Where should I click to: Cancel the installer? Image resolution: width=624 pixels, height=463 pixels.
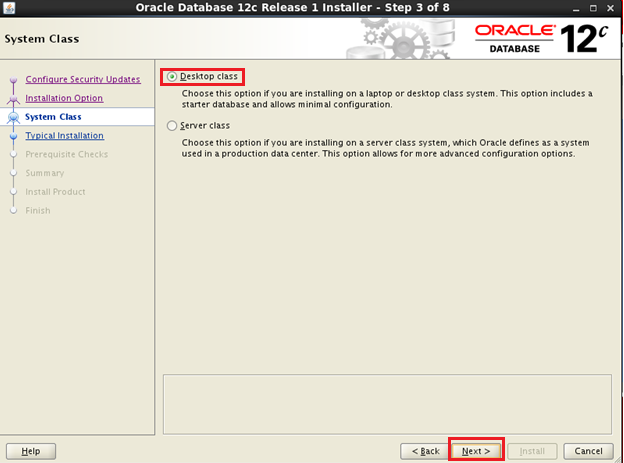[x=588, y=451]
